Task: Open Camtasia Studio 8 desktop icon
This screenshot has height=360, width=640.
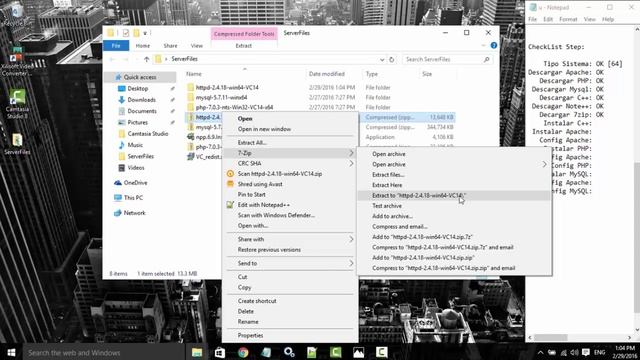Action: point(17,104)
